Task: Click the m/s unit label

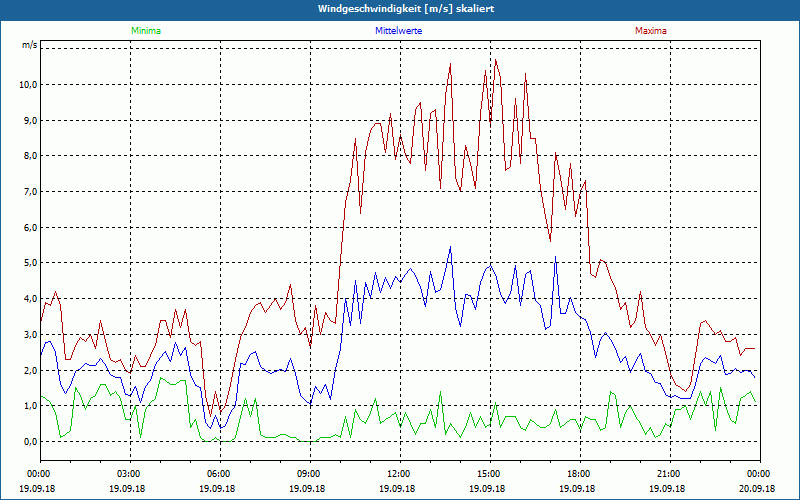Action: [30, 45]
